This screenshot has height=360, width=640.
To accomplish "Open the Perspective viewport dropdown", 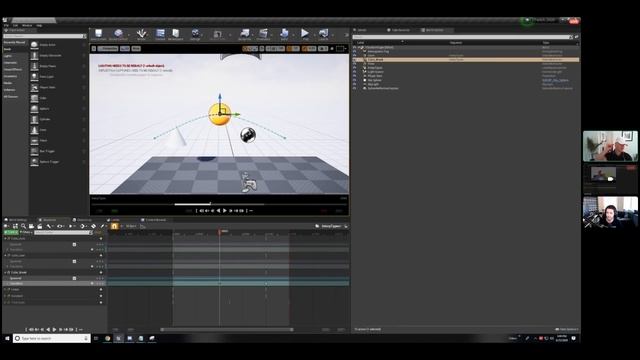I will pyautogui.click(x=108, y=49).
